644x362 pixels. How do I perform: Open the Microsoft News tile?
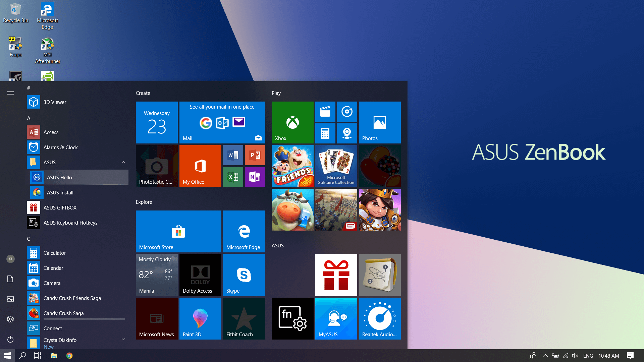[157, 318]
